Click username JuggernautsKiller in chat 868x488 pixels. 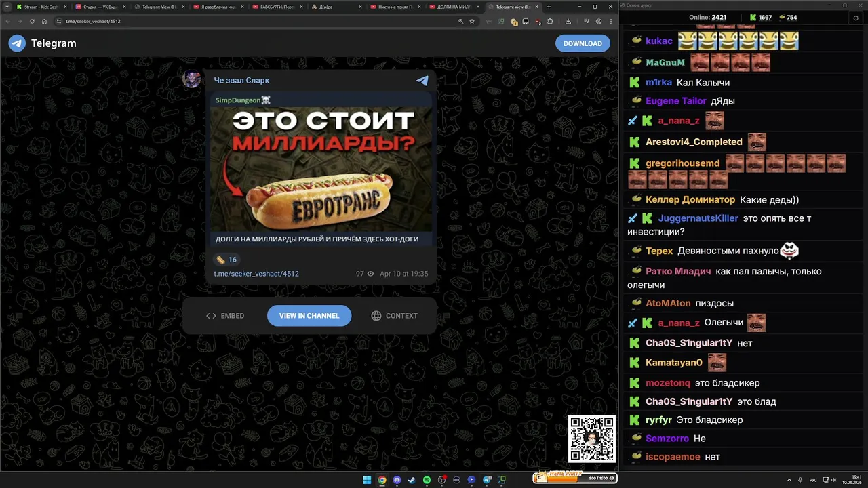tap(698, 218)
